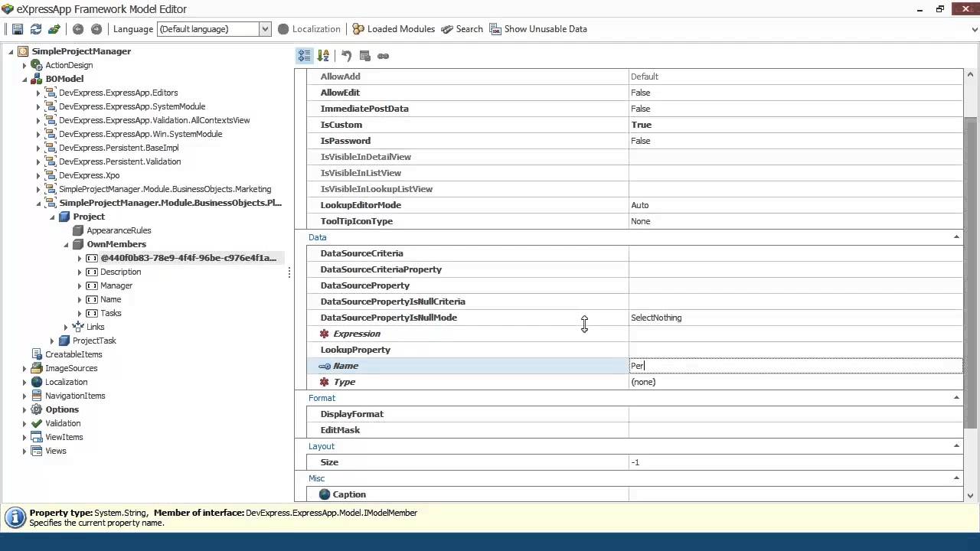The height and width of the screenshot is (551, 980).
Task: Save the model with the floppy disk icon
Action: [17, 29]
